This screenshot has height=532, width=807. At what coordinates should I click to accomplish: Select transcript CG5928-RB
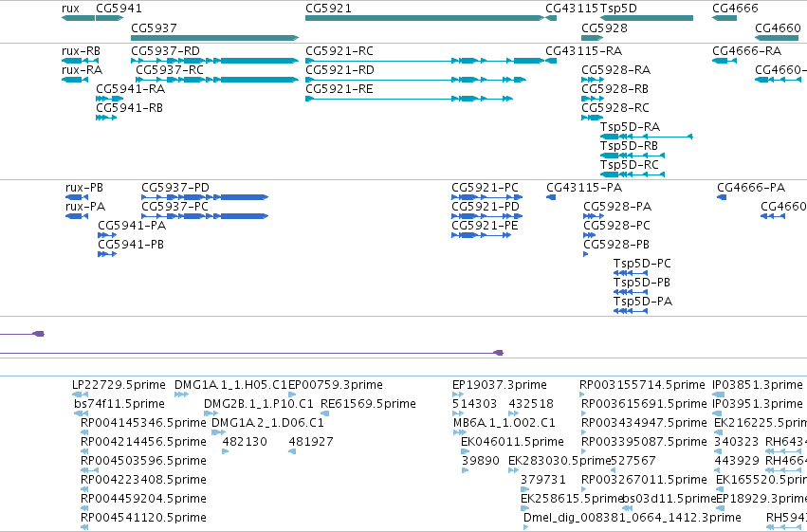pos(593,99)
